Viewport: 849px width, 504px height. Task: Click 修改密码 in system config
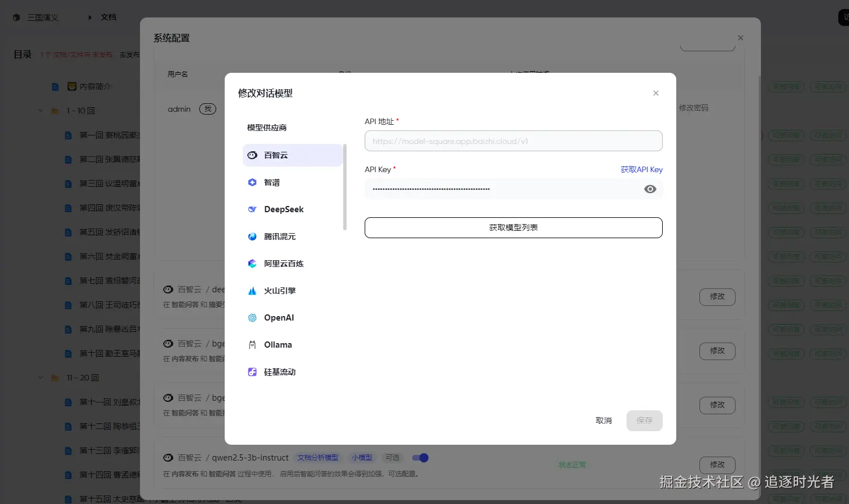tap(694, 108)
